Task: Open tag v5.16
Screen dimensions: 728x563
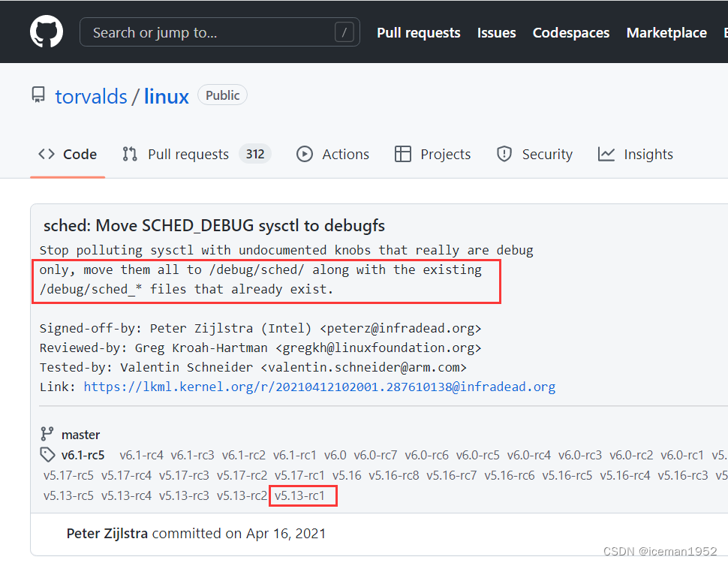Action: point(347,476)
